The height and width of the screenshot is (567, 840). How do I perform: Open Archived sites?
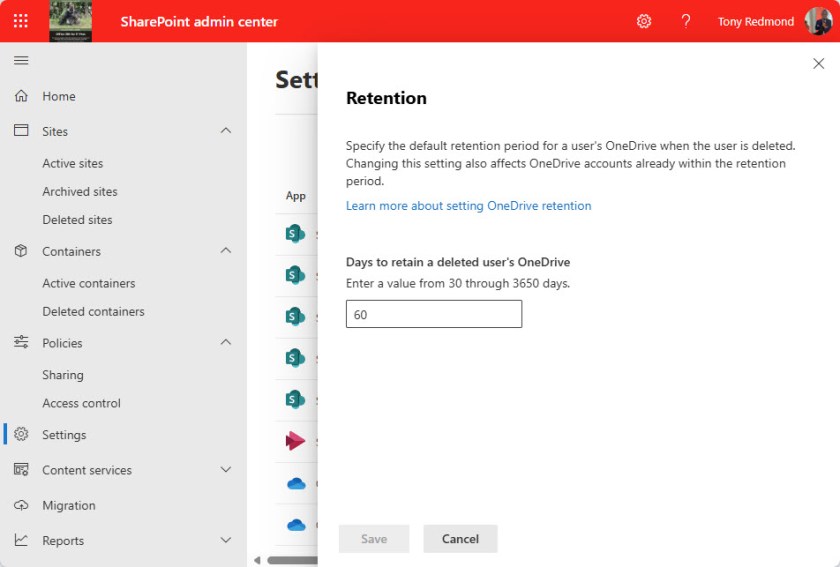click(80, 191)
